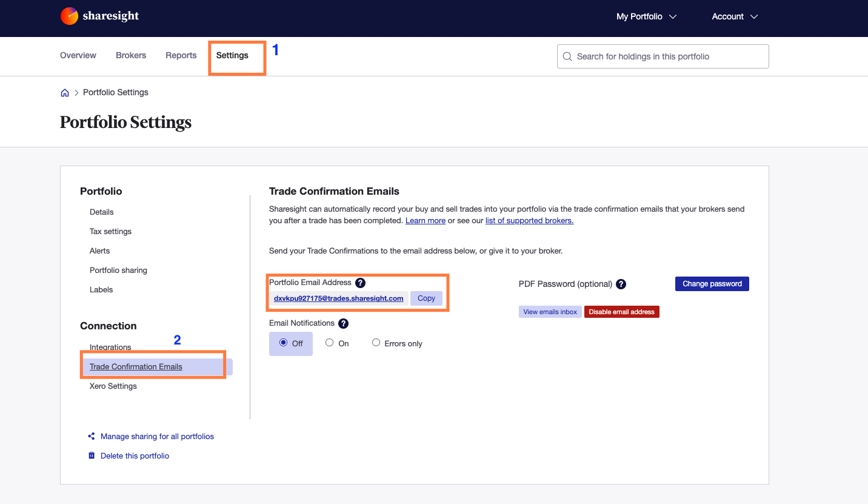
Task: Open help for Email Notifications
Action: [x=343, y=323]
